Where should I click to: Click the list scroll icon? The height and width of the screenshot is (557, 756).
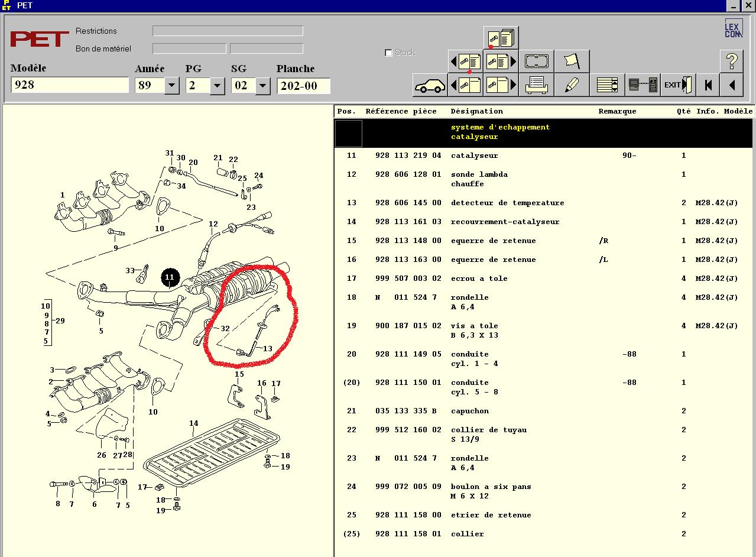coord(607,85)
